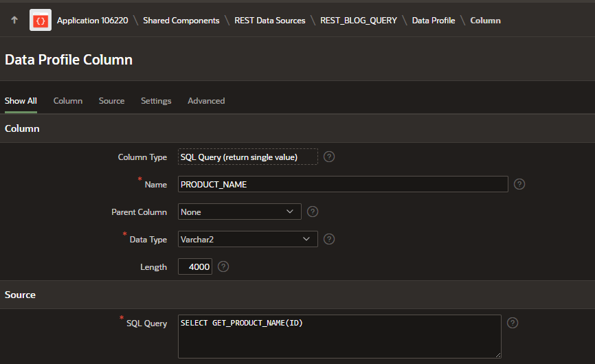Go to Application 106220 breadcrumb link
The width and height of the screenshot is (595, 364).
pyautogui.click(x=92, y=21)
